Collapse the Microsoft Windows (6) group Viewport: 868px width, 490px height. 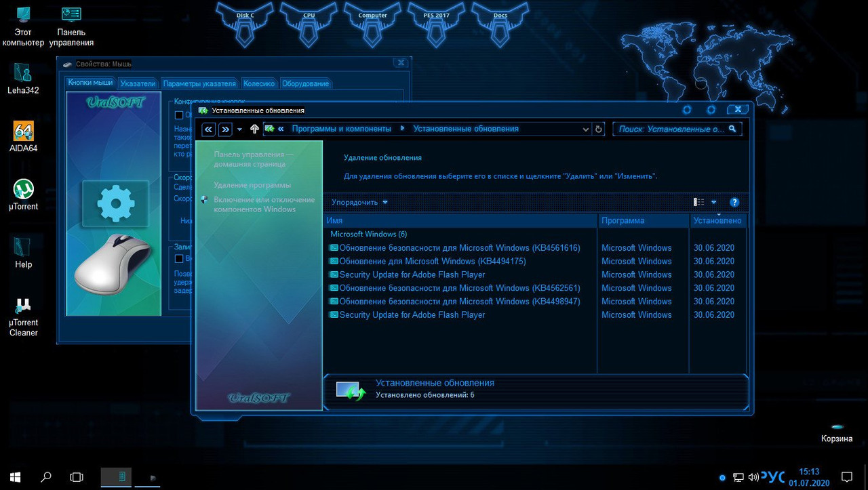coord(368,234)
